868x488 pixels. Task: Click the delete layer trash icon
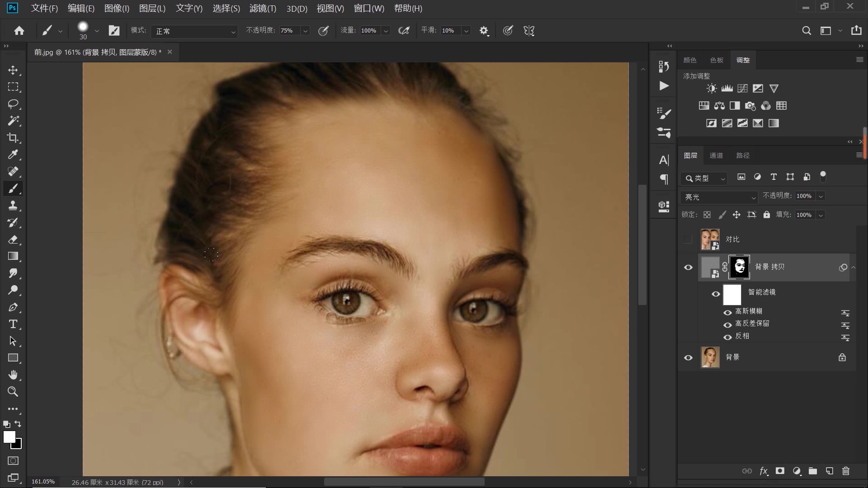846,471
